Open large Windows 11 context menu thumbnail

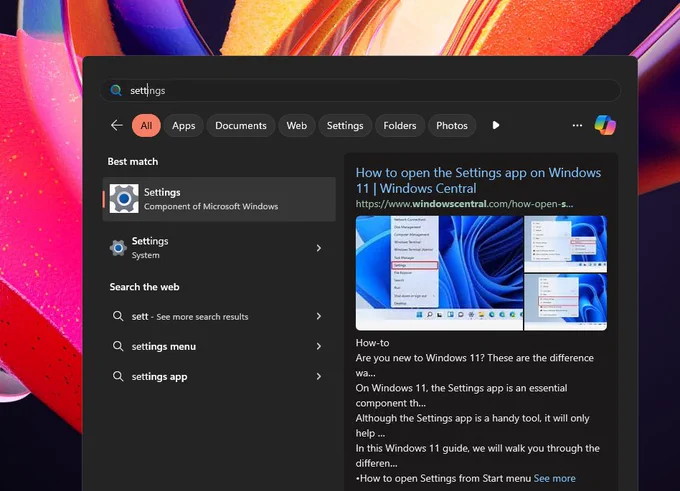[x=439, y=273]
